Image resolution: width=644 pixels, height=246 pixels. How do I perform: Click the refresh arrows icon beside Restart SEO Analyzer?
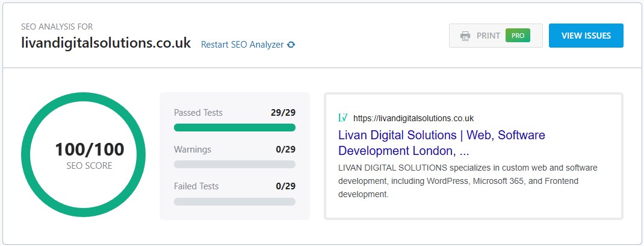pyautogui.click(x=291, y=45)
